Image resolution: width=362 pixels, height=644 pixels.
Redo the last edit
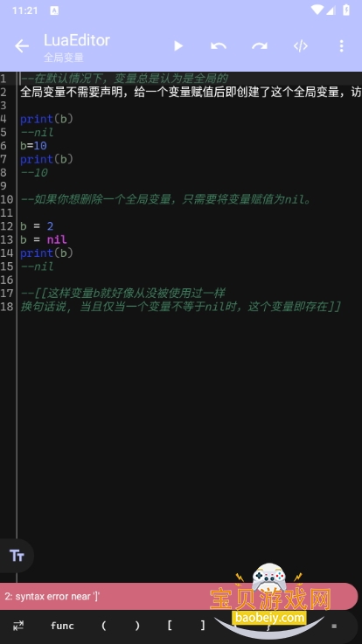pyautogui.click(x=260, y=46)
